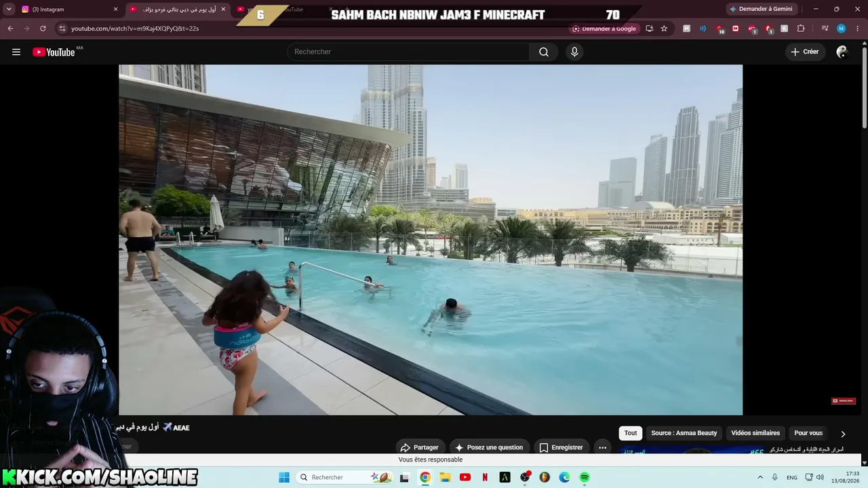Click the YouTube Rechercher search field

tap(408, 52)
